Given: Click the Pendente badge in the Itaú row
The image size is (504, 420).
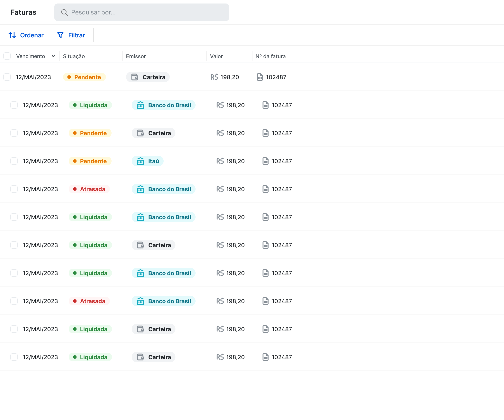Looking at the screenshot, I should [x=90, y=161].
